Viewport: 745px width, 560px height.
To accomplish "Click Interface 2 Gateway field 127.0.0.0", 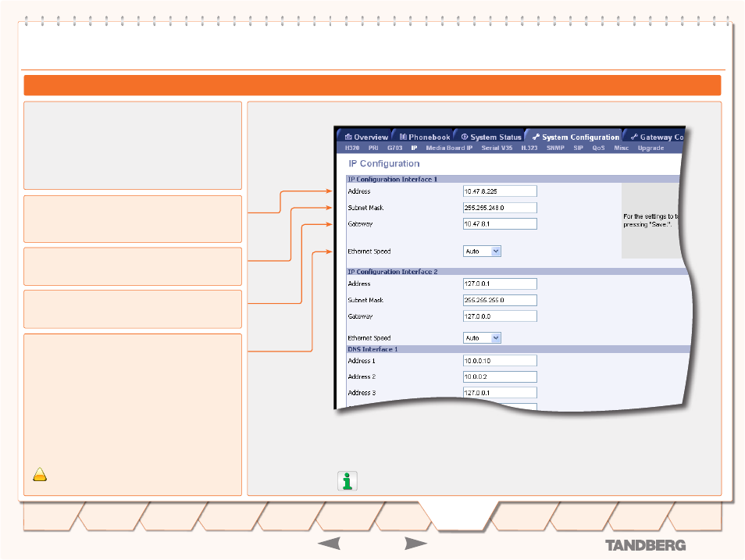I will 500,316.
